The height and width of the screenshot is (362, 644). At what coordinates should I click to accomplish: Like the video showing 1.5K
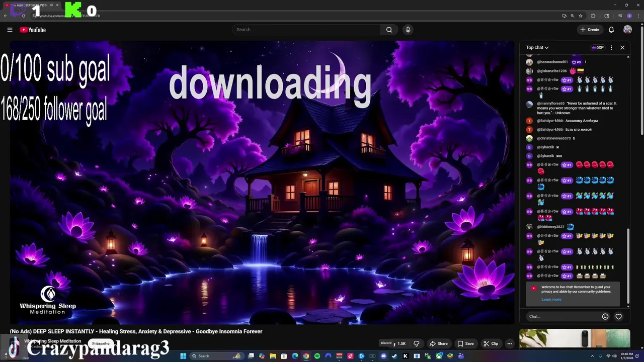pyautogui.click(x=399, y=343)
